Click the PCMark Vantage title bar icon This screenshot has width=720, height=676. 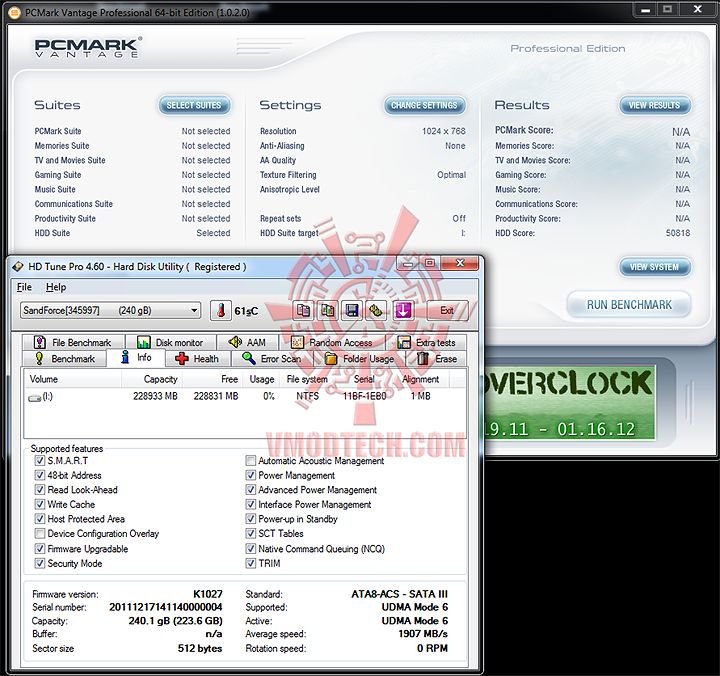click(x=14, y=13)
